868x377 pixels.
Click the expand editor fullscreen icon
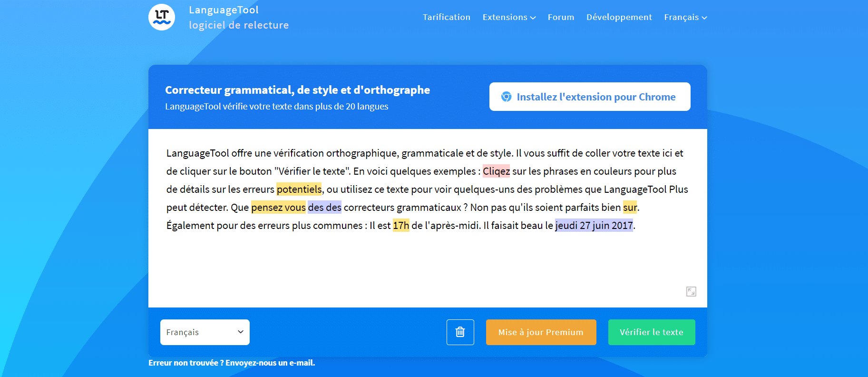pos(691,291)
